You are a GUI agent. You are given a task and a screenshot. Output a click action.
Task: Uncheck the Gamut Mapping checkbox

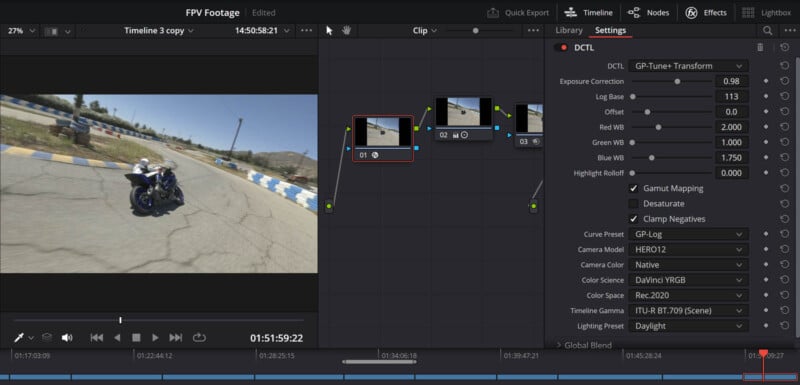[x=634, y=188]
